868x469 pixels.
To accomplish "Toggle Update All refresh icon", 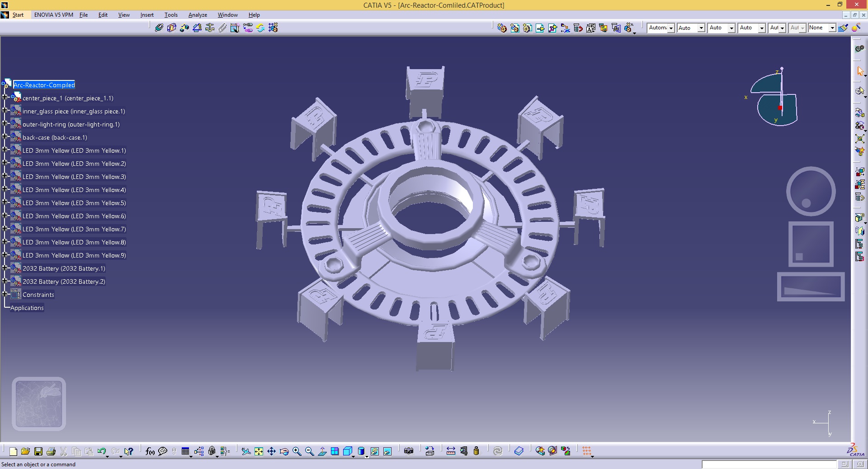I will 498,451.
